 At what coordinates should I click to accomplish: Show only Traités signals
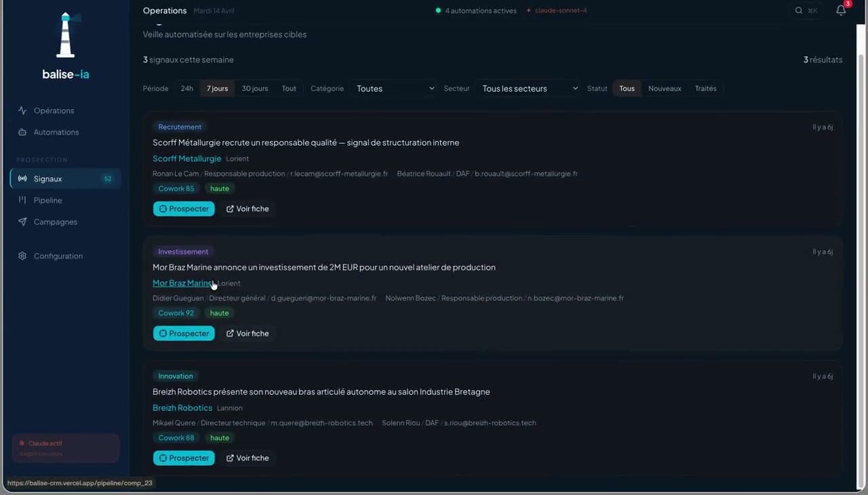coord(705,88)
